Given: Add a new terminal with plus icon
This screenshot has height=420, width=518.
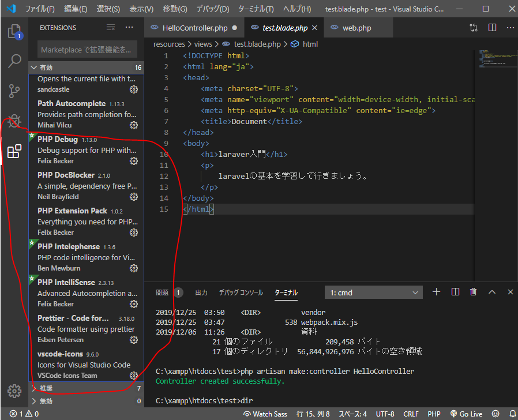Looking at the screenshot, I should tap(436, 292).
